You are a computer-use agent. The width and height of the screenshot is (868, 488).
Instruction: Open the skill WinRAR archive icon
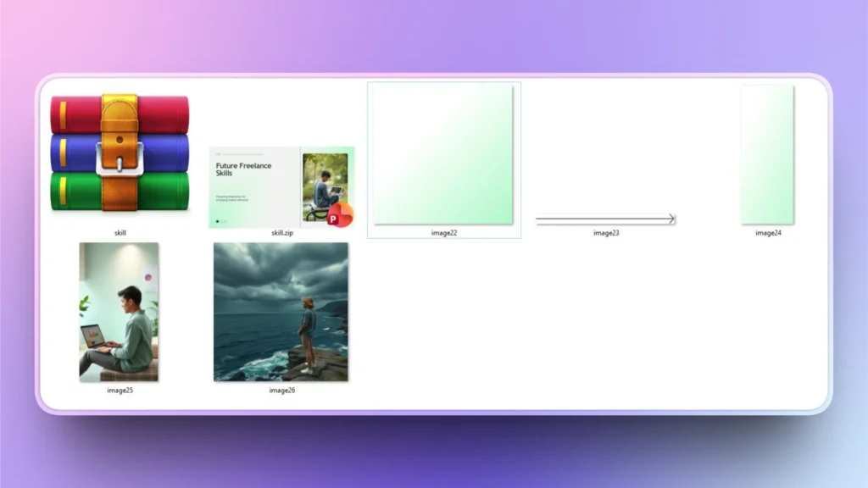120,152
